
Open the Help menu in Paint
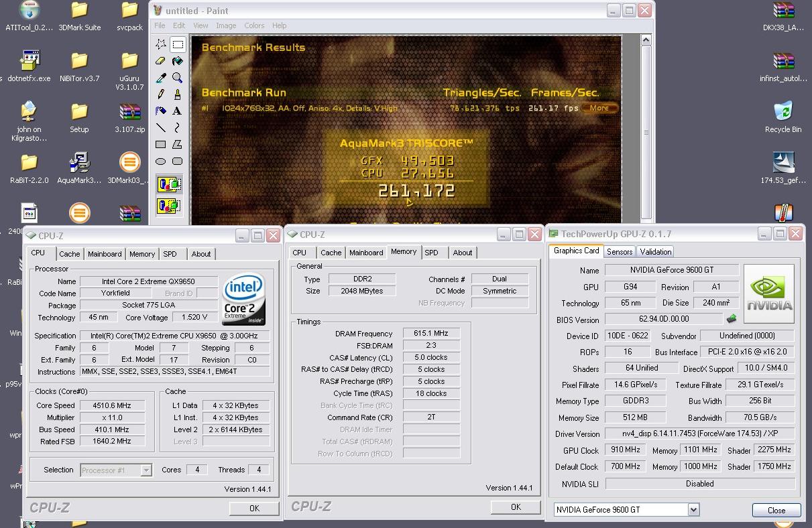pos(280,25)
